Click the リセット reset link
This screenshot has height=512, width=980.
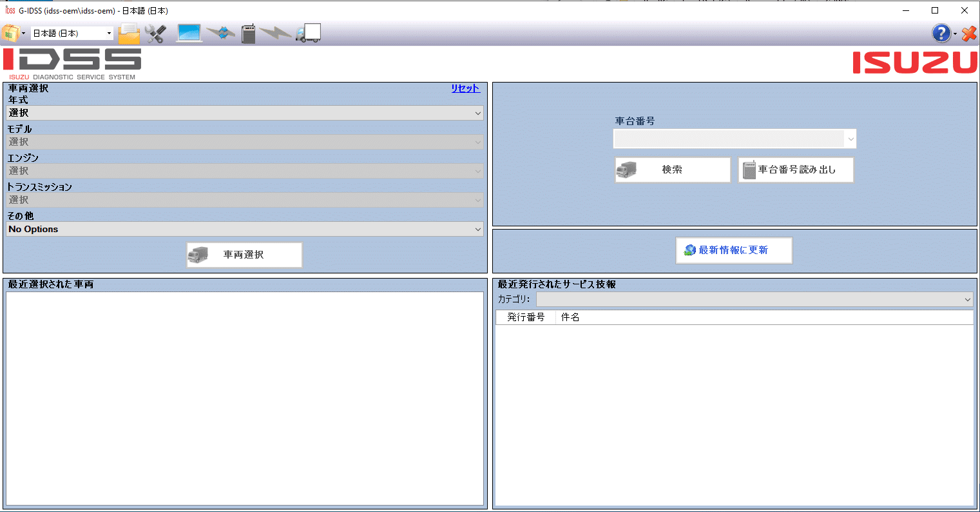click(465, 88)
